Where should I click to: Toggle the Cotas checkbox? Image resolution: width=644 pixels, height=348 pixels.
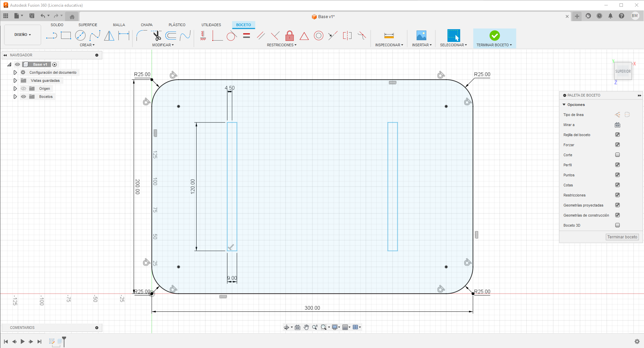tap(618, 185)
